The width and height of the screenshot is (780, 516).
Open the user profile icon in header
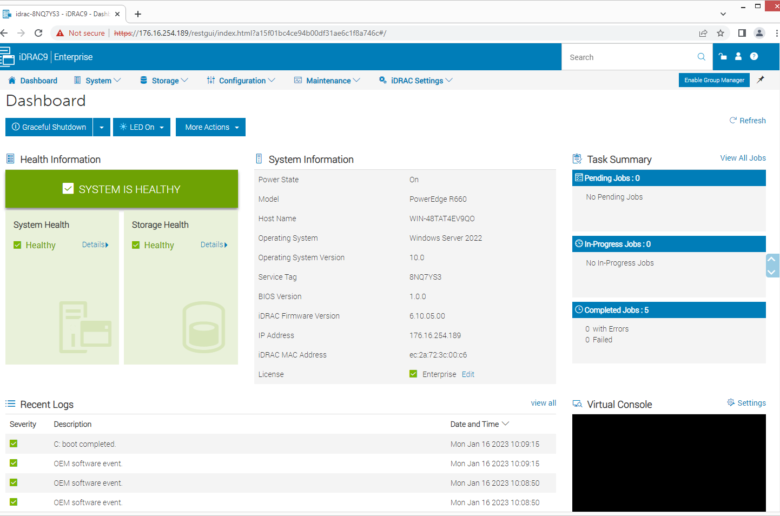(x=738, y=56)
